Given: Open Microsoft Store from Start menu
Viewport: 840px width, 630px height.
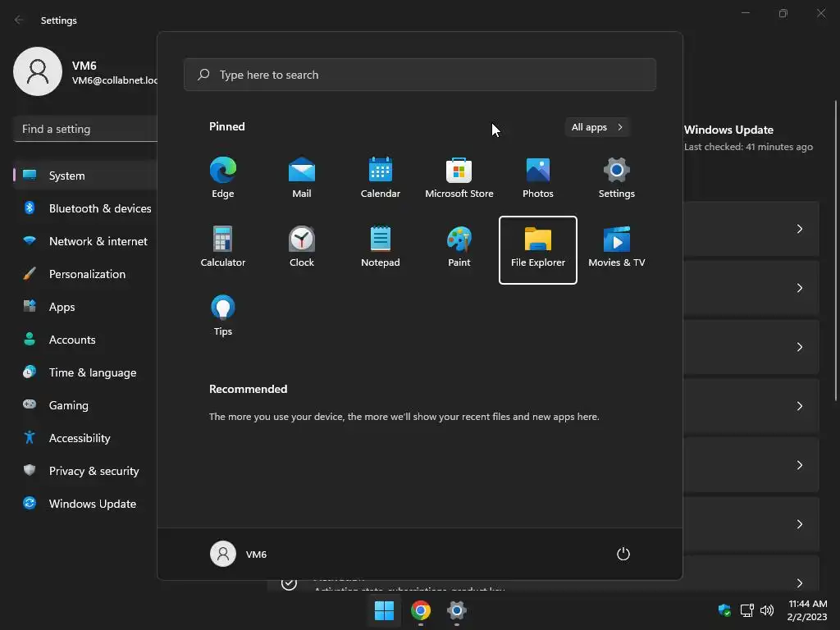Looking at the screenshot, I should coord(459,178).
